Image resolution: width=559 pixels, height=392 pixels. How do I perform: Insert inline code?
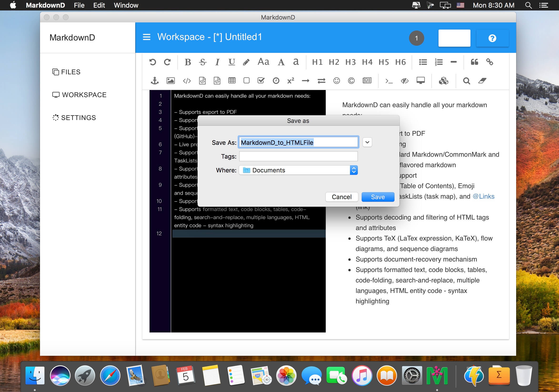tap(187, 80)
